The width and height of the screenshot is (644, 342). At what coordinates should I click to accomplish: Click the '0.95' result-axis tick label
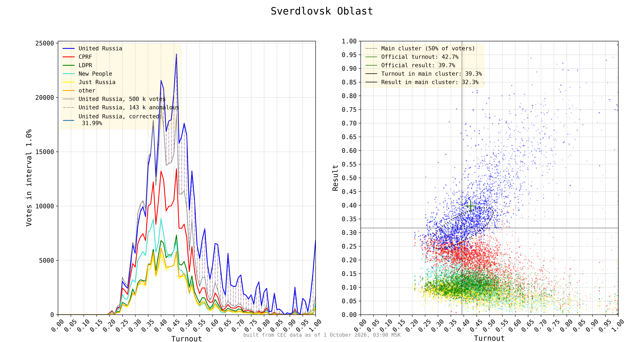(x=349, y=55)
